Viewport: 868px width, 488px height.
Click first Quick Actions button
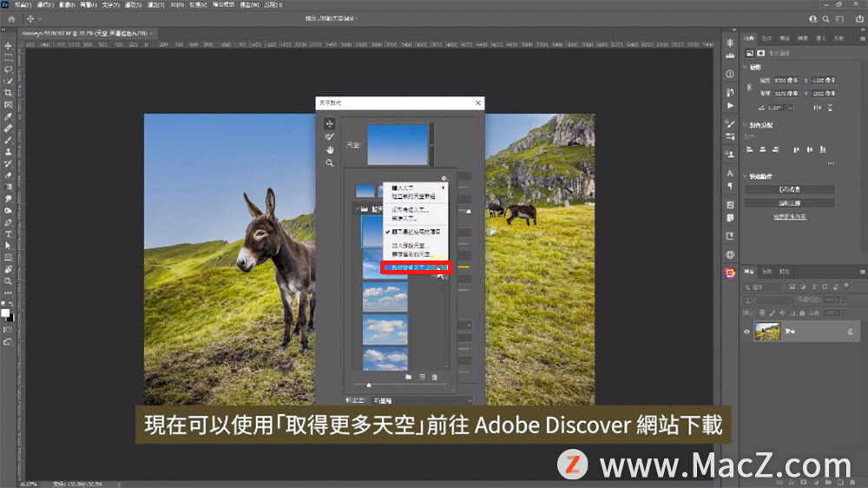click(789, 189)
